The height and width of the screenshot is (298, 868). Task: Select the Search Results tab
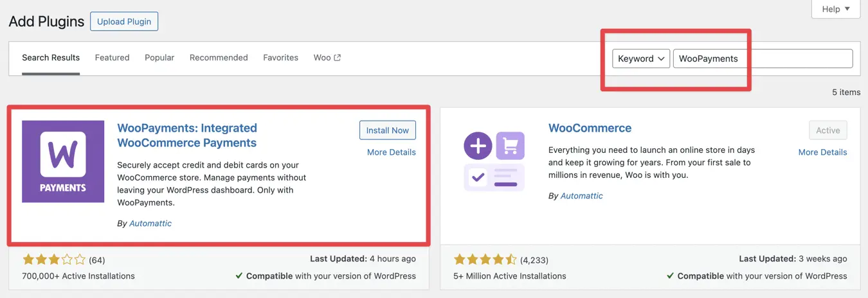point(51,58)
